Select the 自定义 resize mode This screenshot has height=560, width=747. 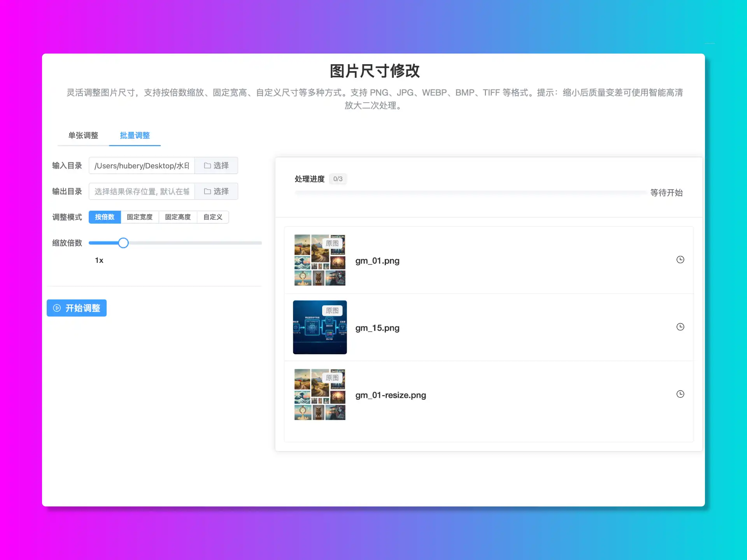pyautogui.click(x=212, y=217)
